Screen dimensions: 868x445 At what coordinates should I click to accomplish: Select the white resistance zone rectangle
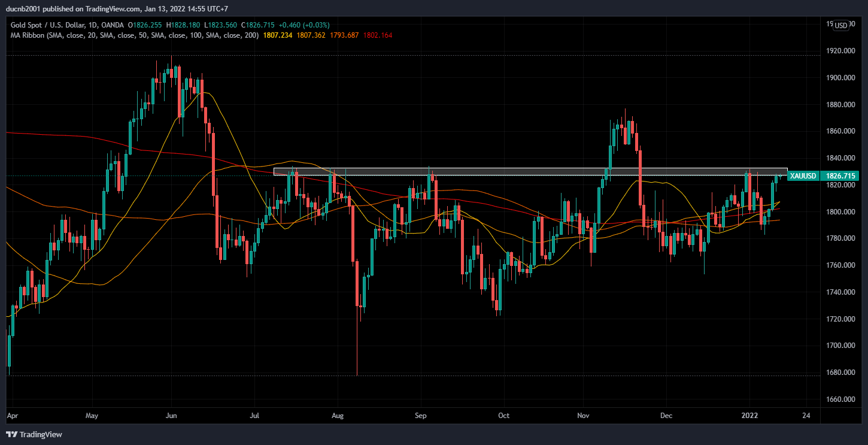coord(530,172)
